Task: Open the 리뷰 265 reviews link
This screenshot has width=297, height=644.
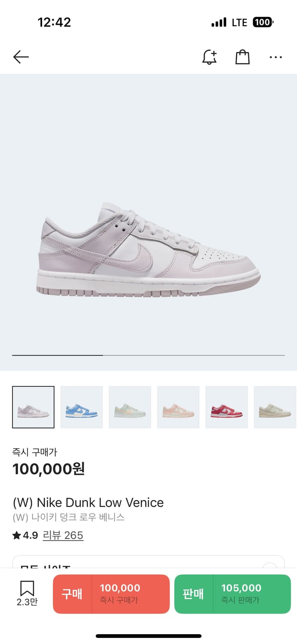Action: [63, 535]
